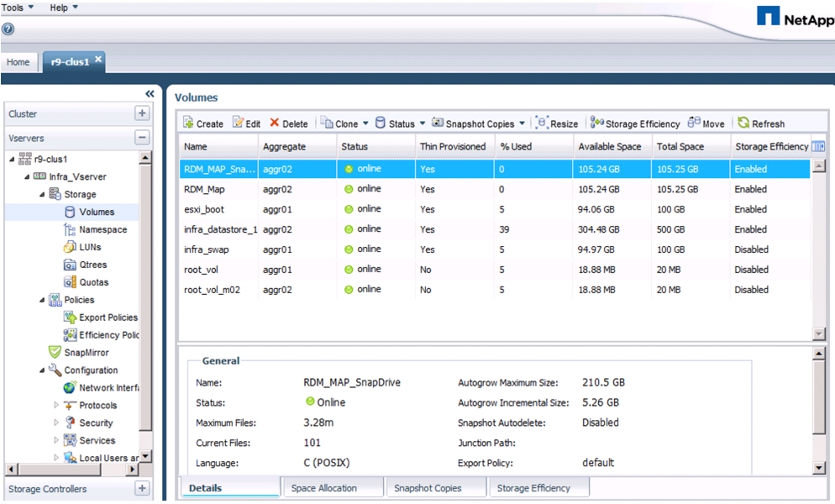The height and width of the screenshot is (504, 835).
Task: Click the LUNs icon in sidebar
Action: click(70, 247)
